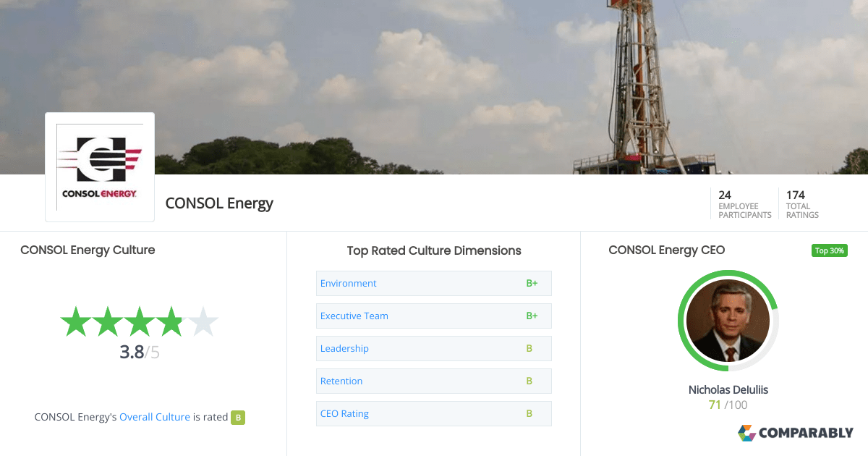Click the 174 Total Ratings stat
This screenshot has width=868, height=456.
[801, 203]
